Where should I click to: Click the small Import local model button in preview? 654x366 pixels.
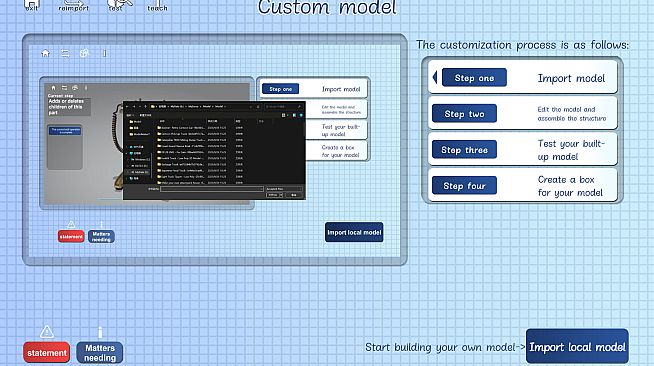(354, 232)
